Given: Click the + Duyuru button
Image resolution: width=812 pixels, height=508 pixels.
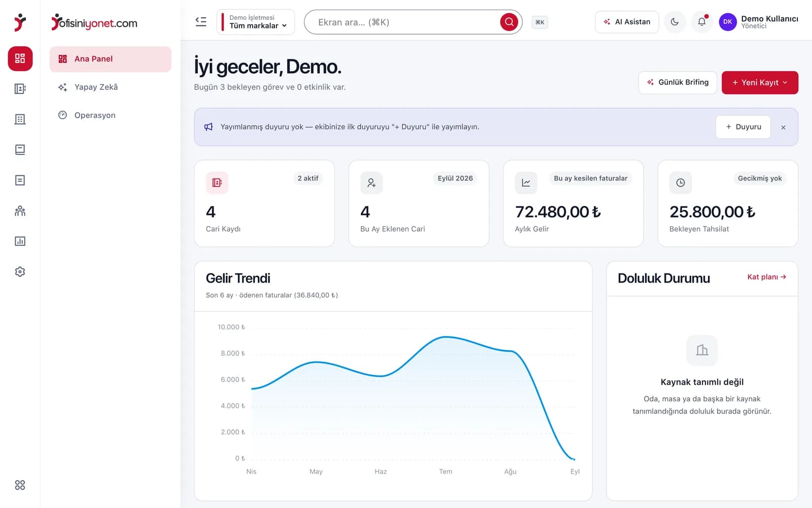Looking at the screenshot, I should click(743, 127).
